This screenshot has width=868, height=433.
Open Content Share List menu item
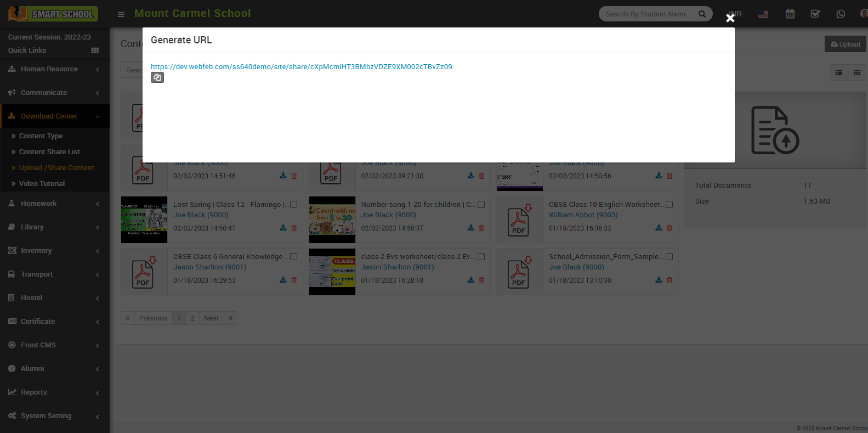pyautogui.click(x=49, y=152)
